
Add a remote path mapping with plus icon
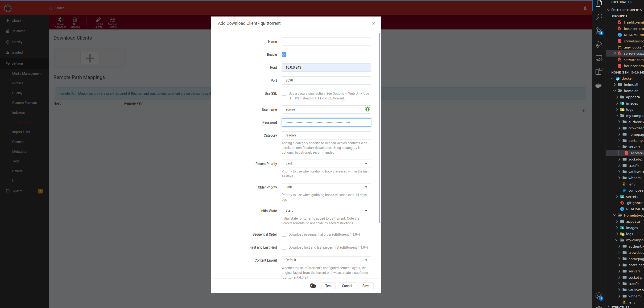[583, 111]
